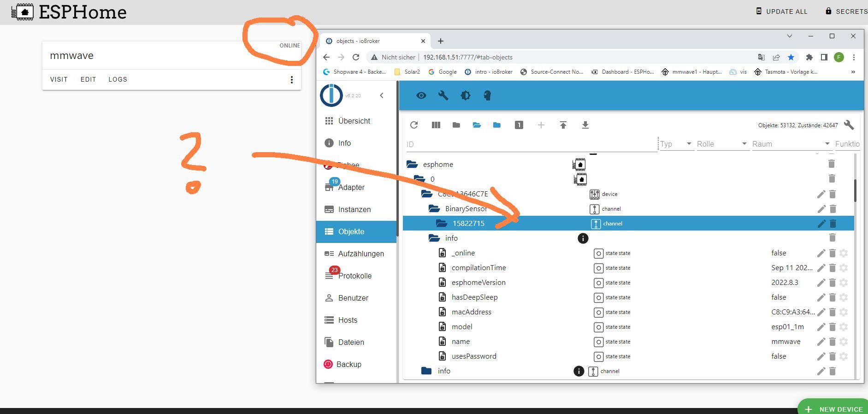The width and height of the screenshot is (868, 414).
Task: Download objects tree via the down-arrow icon
Action: click(x=585, y=125)
